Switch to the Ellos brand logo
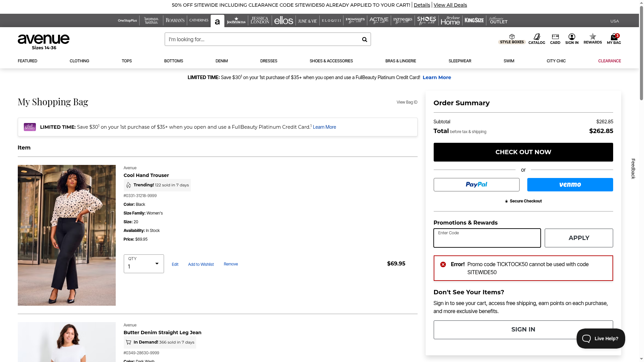 click(283, 21)
